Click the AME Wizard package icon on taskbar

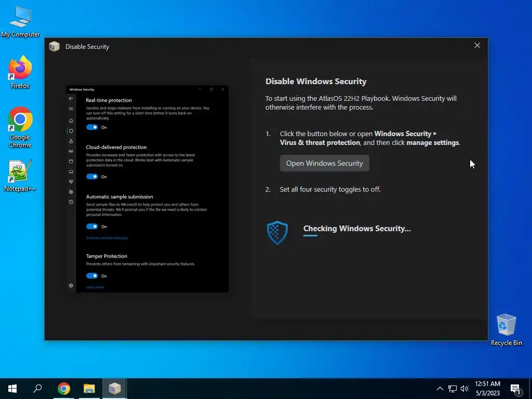point(115,389)
